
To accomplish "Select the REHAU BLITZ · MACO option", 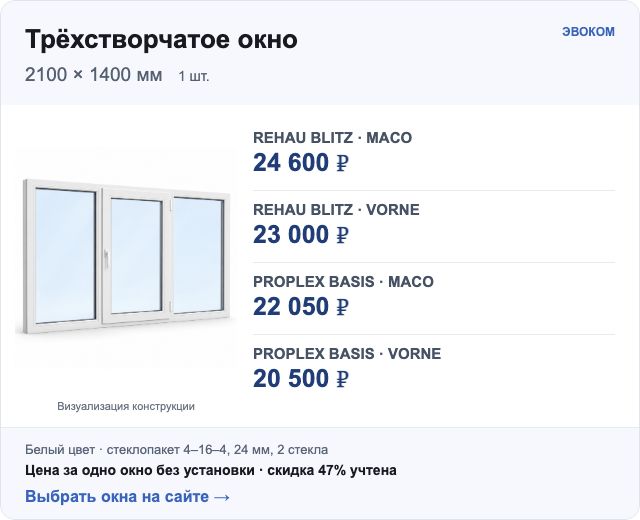I will click(x=434, y=154).
